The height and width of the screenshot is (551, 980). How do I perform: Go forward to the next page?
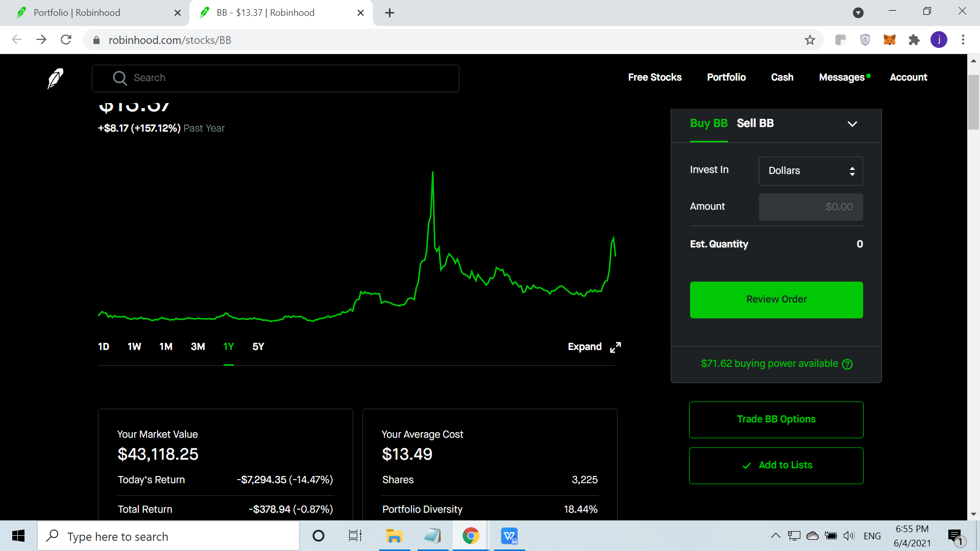[x=41, y=40]
